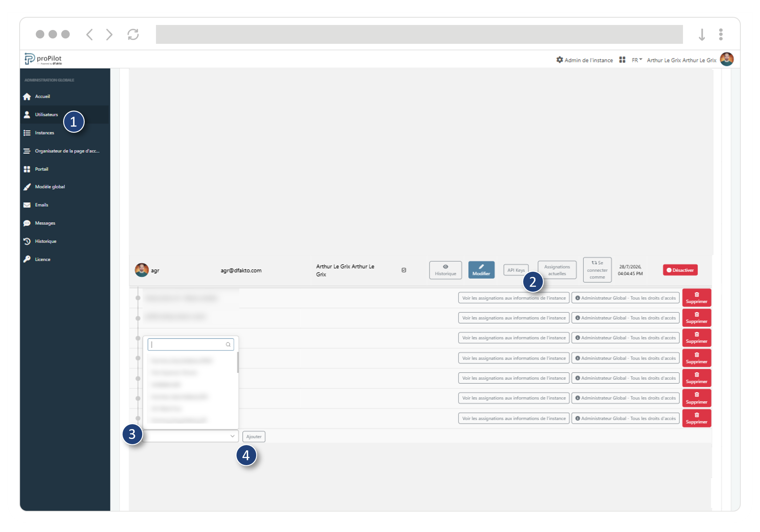The width and height of the screenshot is (760, 532).
Task: Expand the instance select dropdown beside Ajouter
Action: (191, 436)
